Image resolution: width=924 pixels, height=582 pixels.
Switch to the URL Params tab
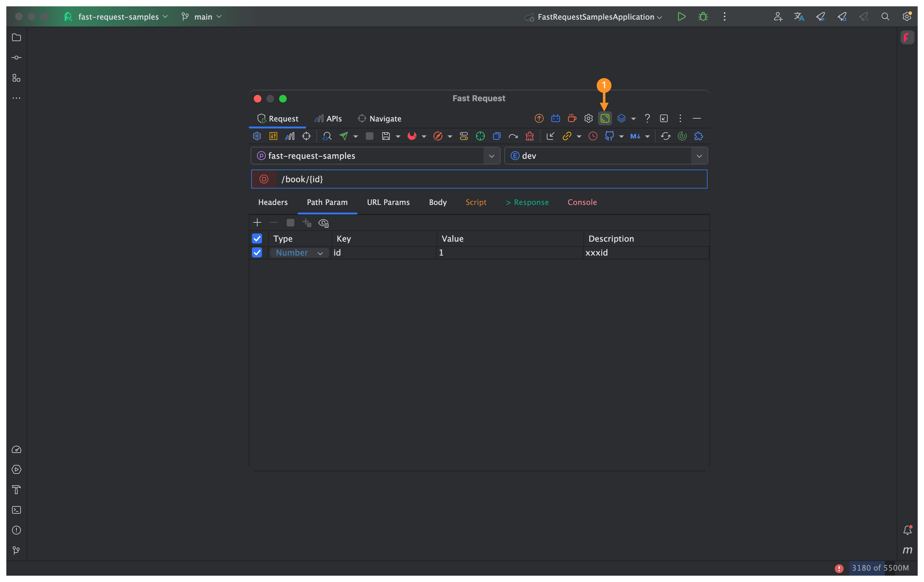click(388, 202)
